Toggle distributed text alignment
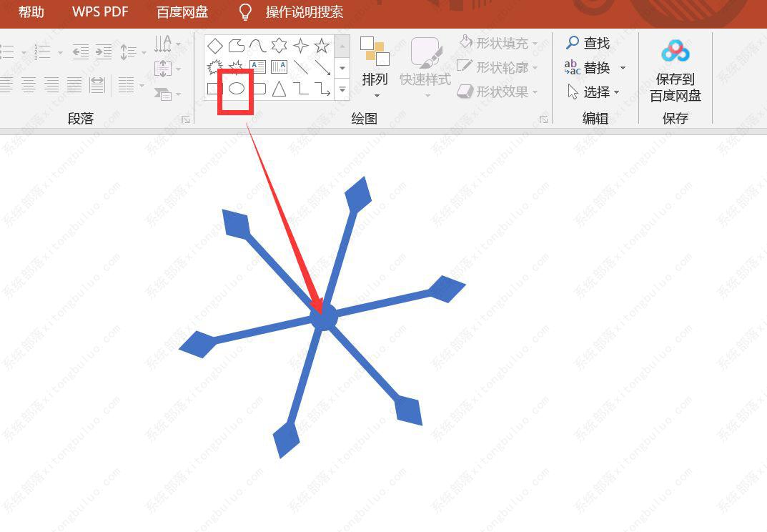Image resolution: width=767 pixels, height=532 pixels. 97,84
